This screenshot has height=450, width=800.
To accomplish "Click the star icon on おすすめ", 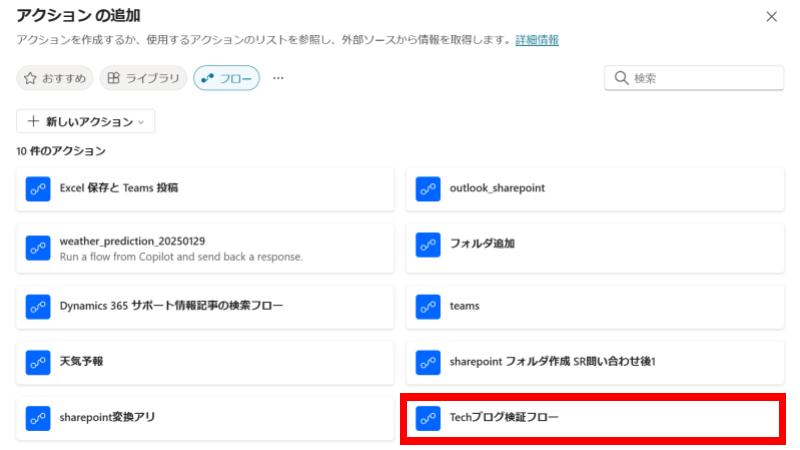I will tap(30, 78).
